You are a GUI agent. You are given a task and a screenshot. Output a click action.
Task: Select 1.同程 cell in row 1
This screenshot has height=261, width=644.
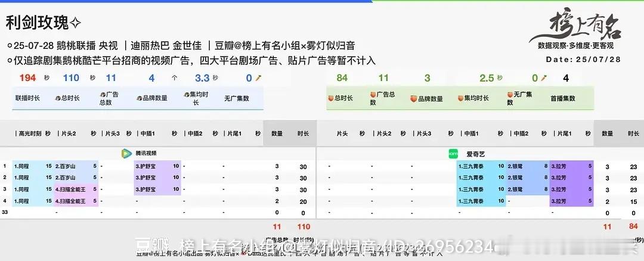click(x=33, y=166)
